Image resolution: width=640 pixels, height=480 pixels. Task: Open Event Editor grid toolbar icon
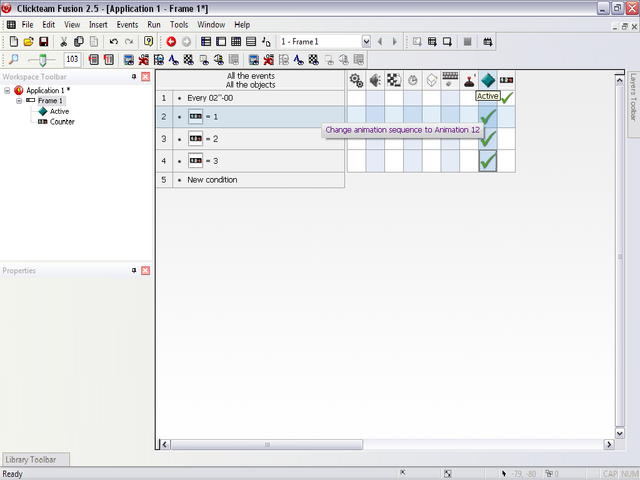click(236, 42)
